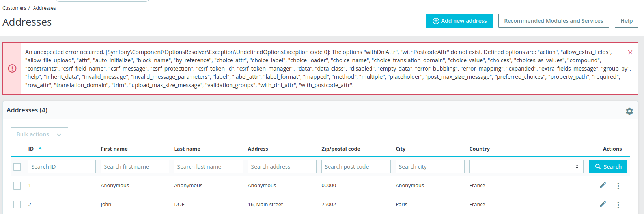
Task: Sort by Country column header
Action: 480,149
